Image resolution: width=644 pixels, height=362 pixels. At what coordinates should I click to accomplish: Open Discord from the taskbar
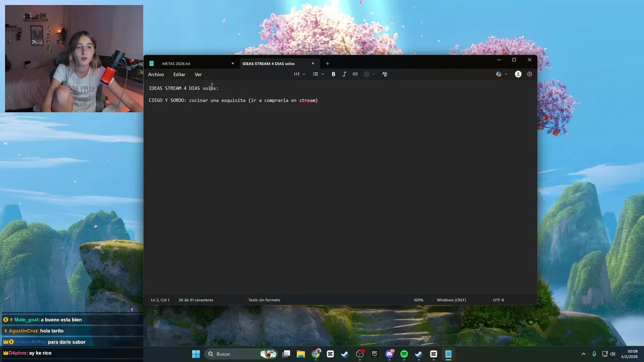click(389, 354)
